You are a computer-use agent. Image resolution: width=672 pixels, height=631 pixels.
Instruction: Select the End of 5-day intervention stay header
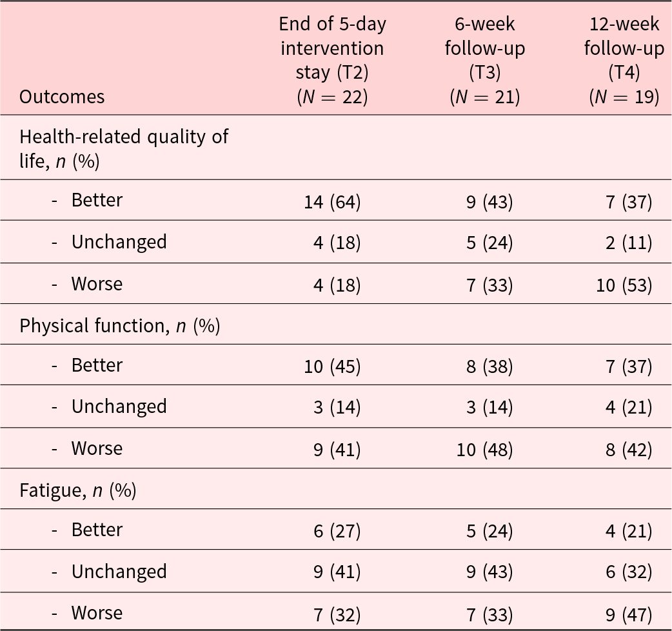click(333, 60)
